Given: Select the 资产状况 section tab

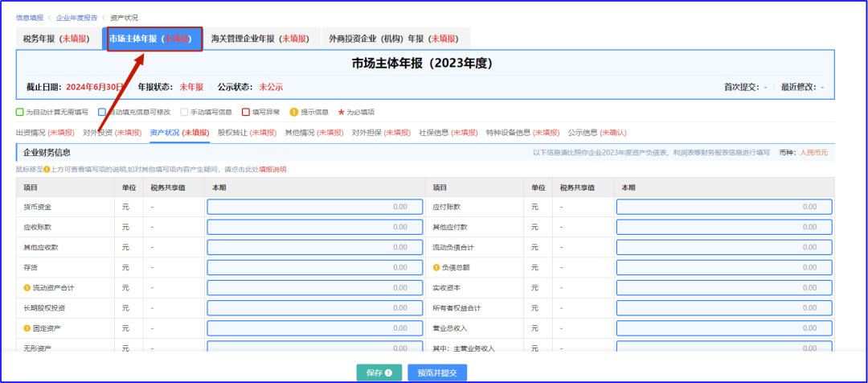Looking at the screenshot, I should (179, 133).
